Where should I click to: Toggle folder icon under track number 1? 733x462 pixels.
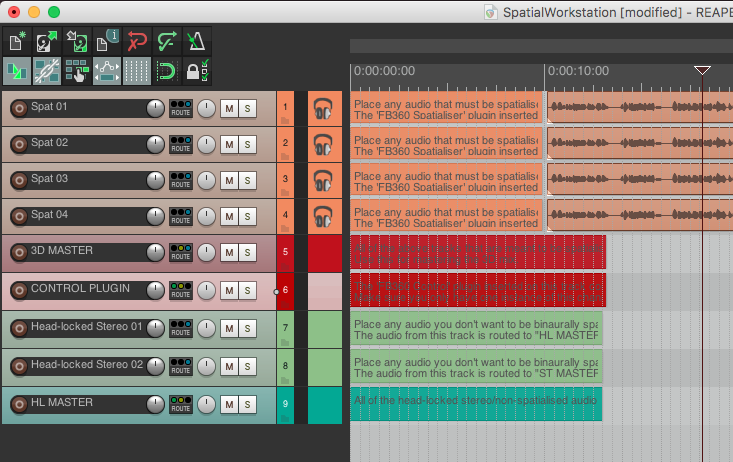285,121
